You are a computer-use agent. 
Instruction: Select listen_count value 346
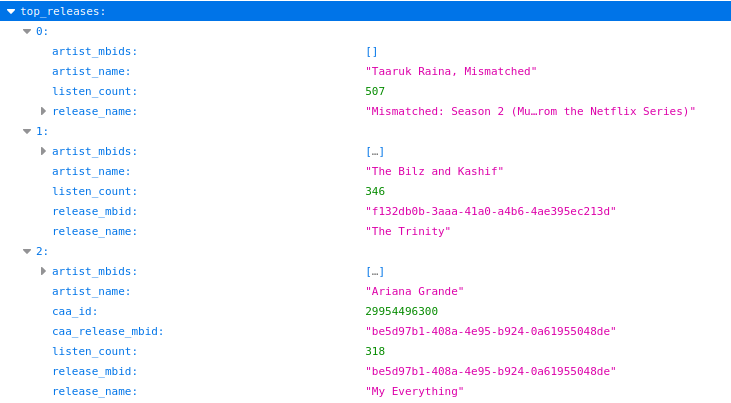click(375, 191)
